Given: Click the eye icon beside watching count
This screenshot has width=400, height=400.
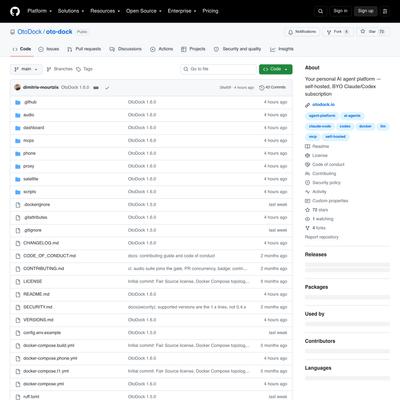Looking at the screenshot, I should 307,219.
